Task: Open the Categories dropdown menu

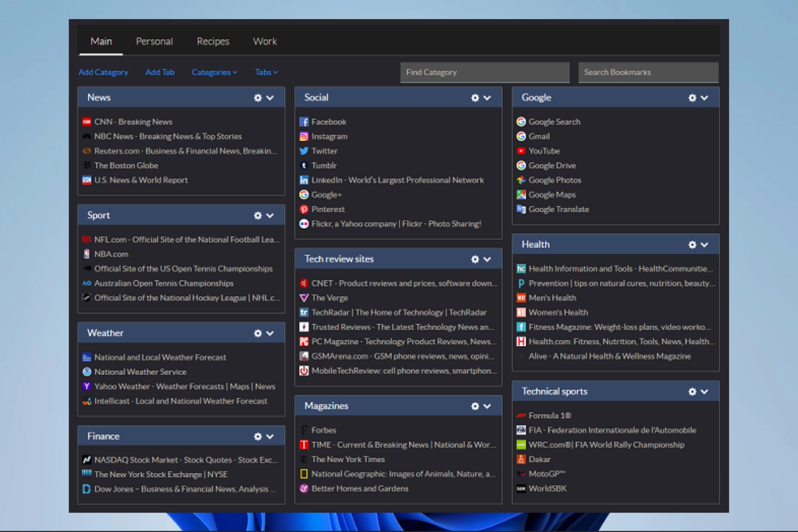Action: (x=214, y=72)
